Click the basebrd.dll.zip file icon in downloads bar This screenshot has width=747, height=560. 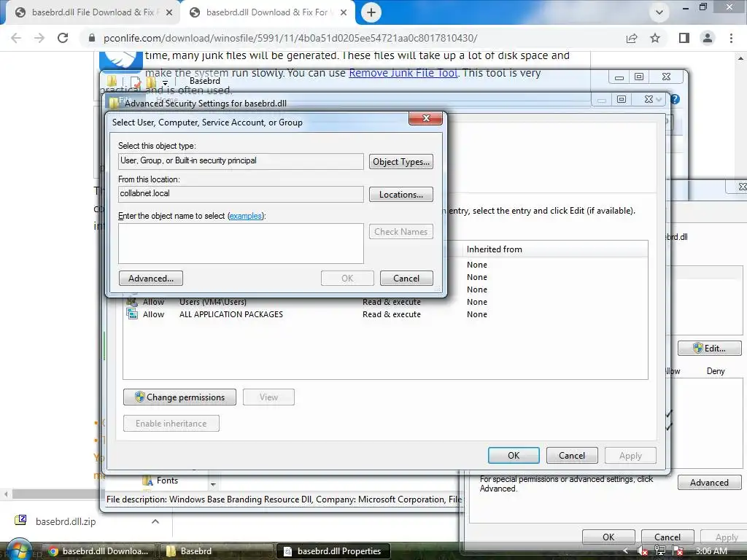(20, 521)
